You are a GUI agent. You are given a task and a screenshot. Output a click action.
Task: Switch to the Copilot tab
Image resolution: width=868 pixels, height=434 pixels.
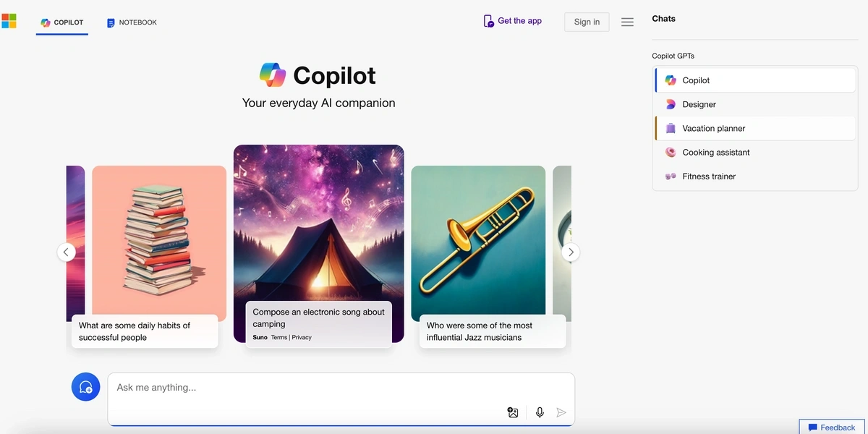[62, 22]
